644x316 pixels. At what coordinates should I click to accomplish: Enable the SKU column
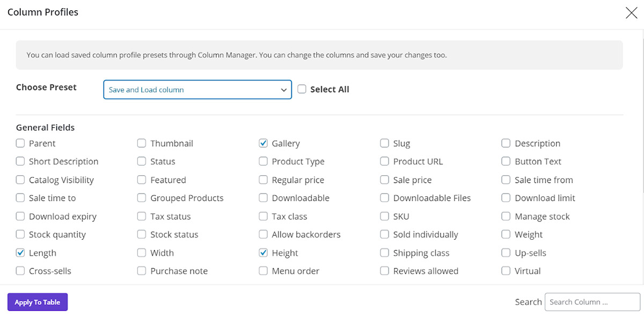point(384,216)
